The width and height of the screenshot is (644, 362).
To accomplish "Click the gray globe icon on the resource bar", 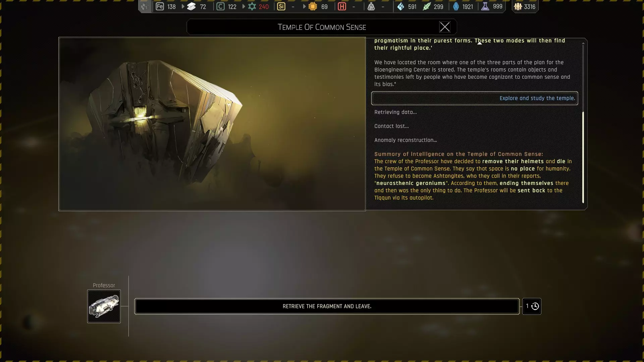I will (x=145, y=6).
